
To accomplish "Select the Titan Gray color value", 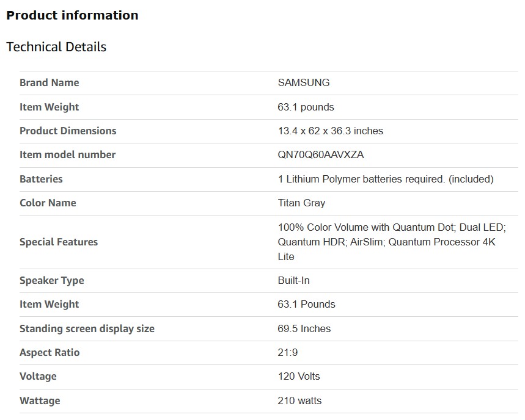I will click(x=301, y=203).
